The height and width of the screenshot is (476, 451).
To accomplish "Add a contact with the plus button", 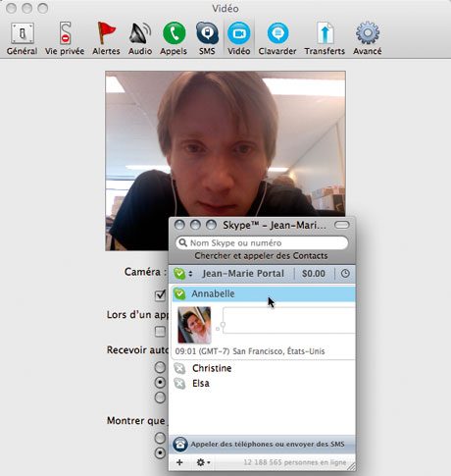I will point(179,462).
